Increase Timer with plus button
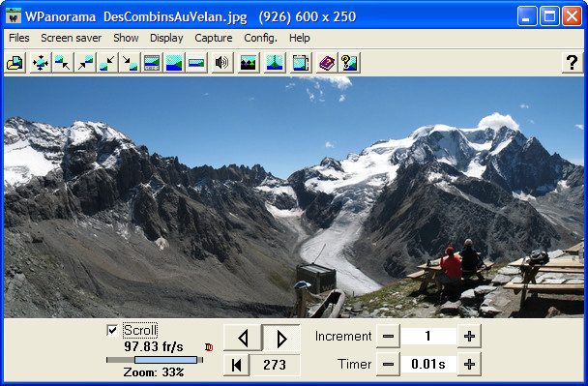Viewport: 588px width, 386px height. (469, 364)
